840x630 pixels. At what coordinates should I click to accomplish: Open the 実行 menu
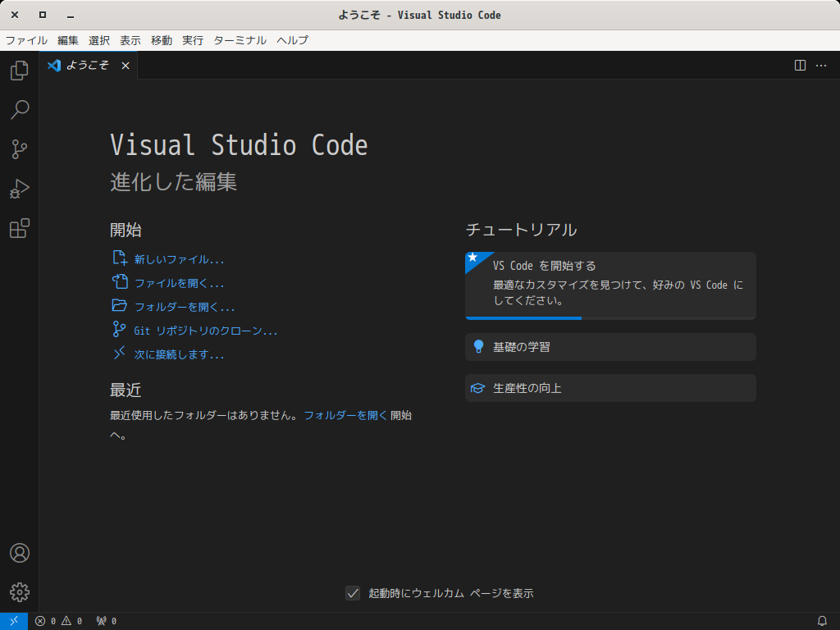193,40
